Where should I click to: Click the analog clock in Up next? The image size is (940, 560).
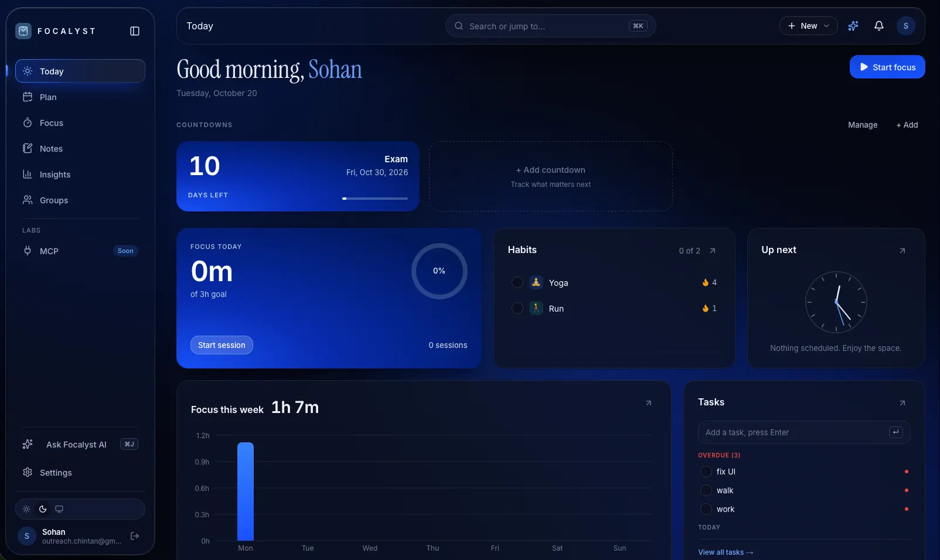pos(836,302)
